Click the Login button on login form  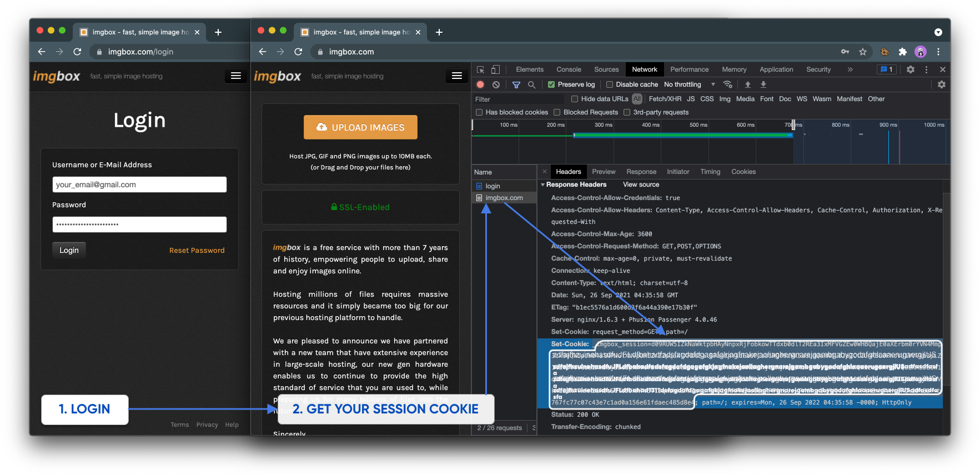coord(69,250)
